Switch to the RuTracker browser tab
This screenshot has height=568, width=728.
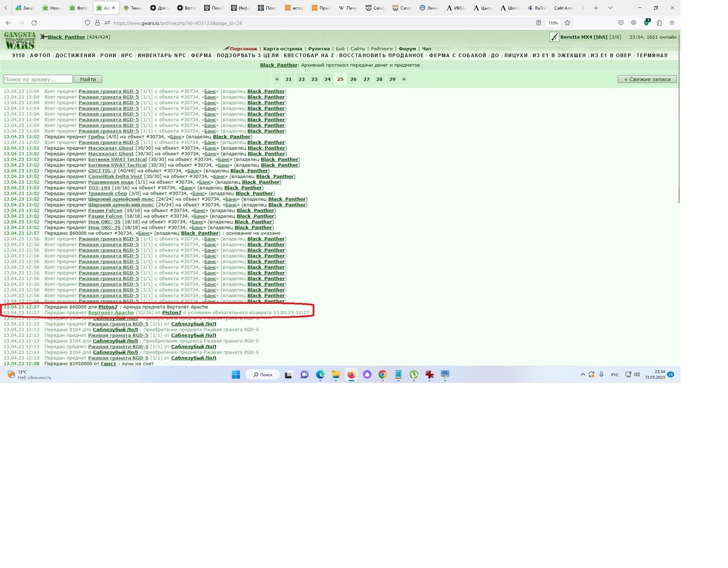pos(536,8)
